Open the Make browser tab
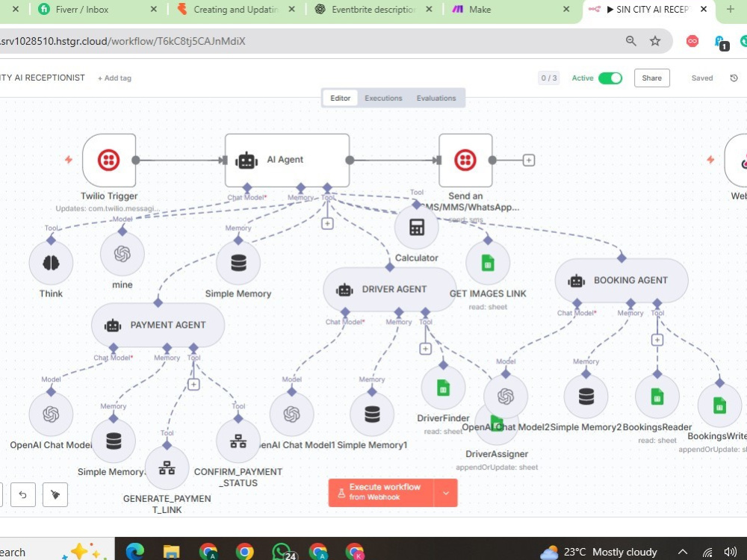The width and height of the screenshot is (747, 560). 509,10
